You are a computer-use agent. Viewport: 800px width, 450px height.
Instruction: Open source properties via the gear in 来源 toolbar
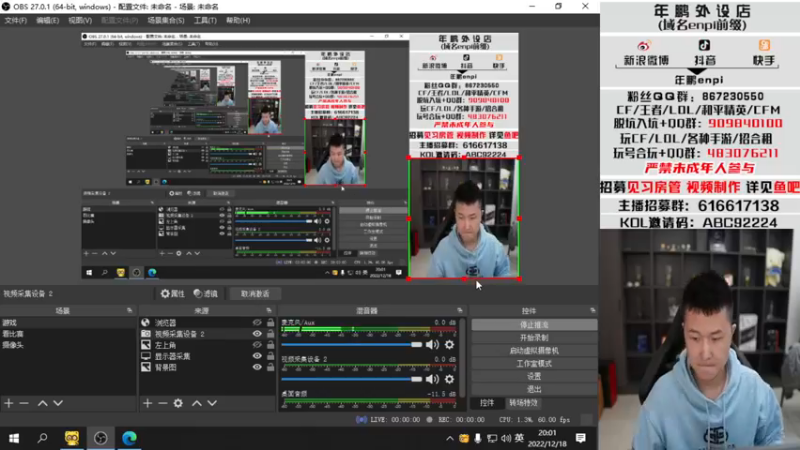[x=178, y=403]
